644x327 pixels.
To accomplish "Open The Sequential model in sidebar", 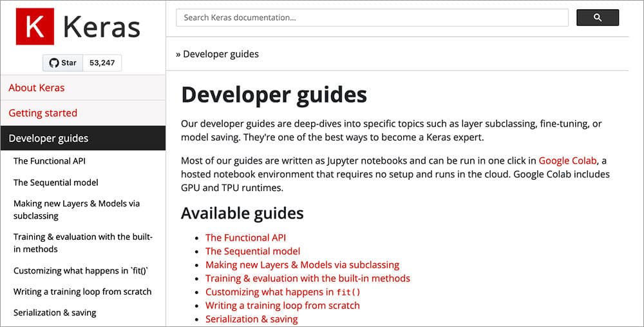I will click(56, 183).
